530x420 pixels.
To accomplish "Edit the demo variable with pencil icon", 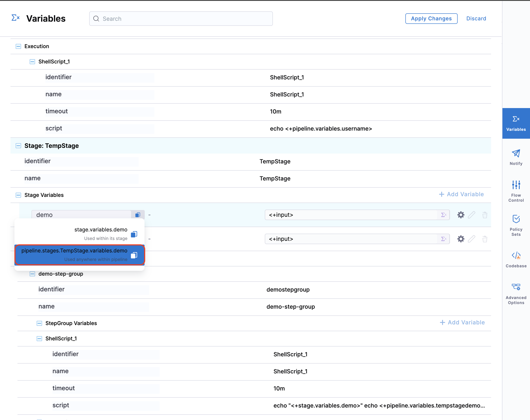I will [471, 215].
